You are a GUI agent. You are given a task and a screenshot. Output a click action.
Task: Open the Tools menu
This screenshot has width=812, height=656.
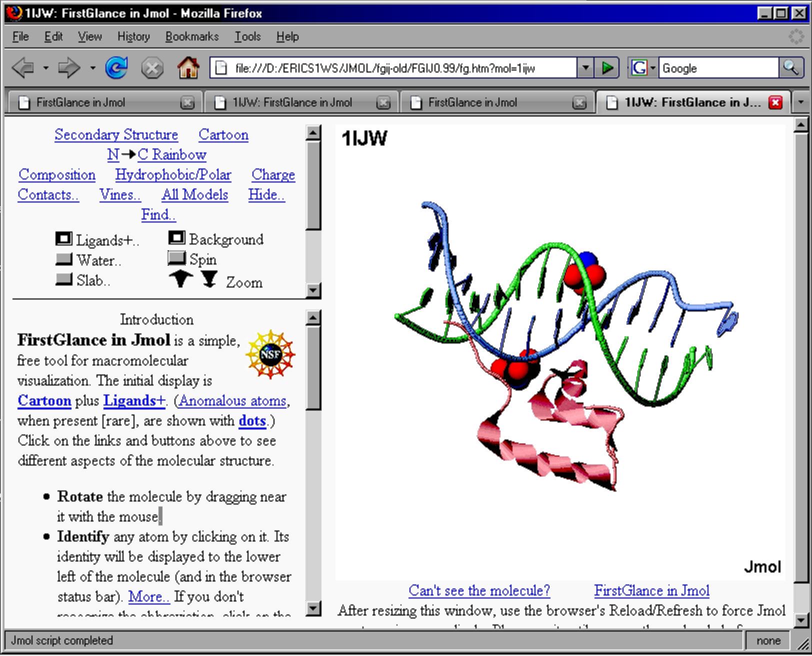248,36
